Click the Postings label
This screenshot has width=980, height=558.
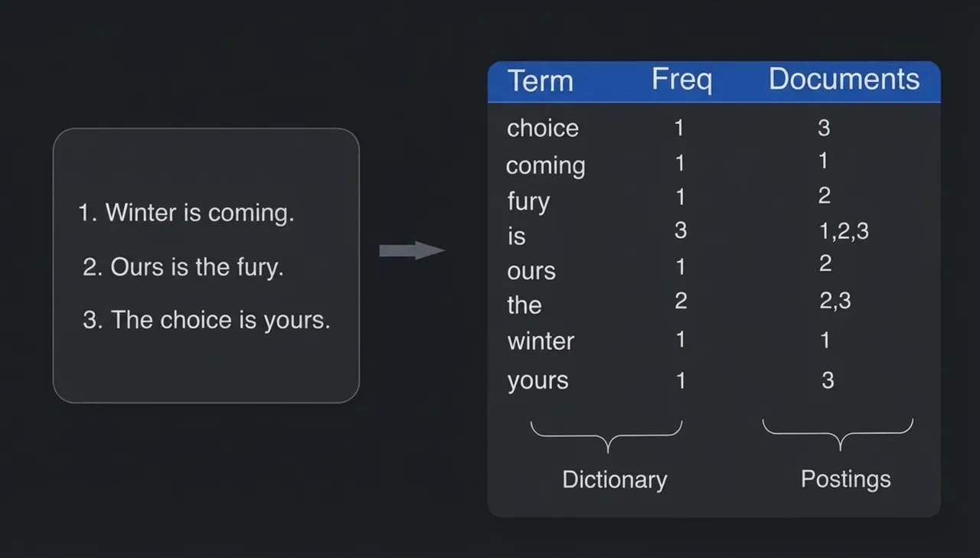click(x=845, y=479)
